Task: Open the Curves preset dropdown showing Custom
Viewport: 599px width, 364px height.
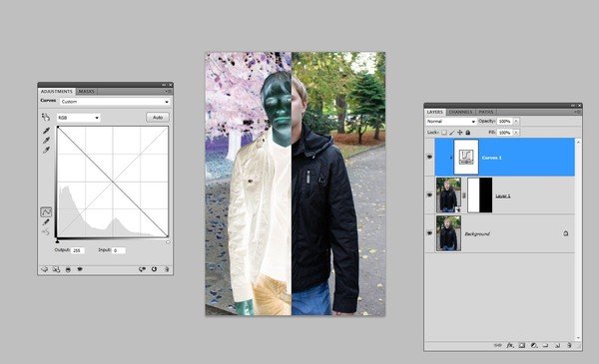Action: point(115,102)
